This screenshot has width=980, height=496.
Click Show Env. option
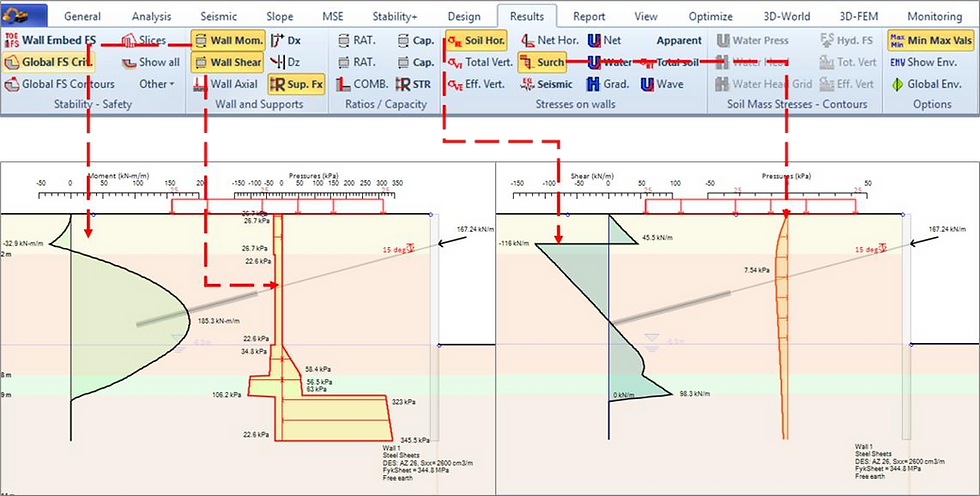coord(924,62)
